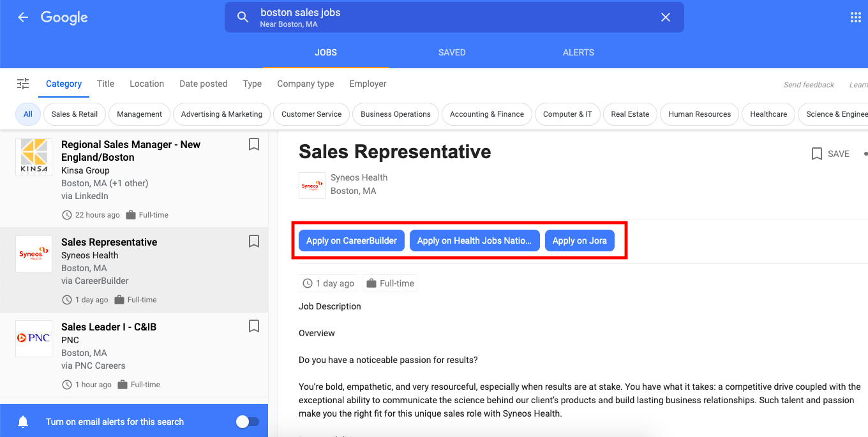
Task: Click the bell icon in alerts bar
Action: pyautogui.click(x=23, y=422)
